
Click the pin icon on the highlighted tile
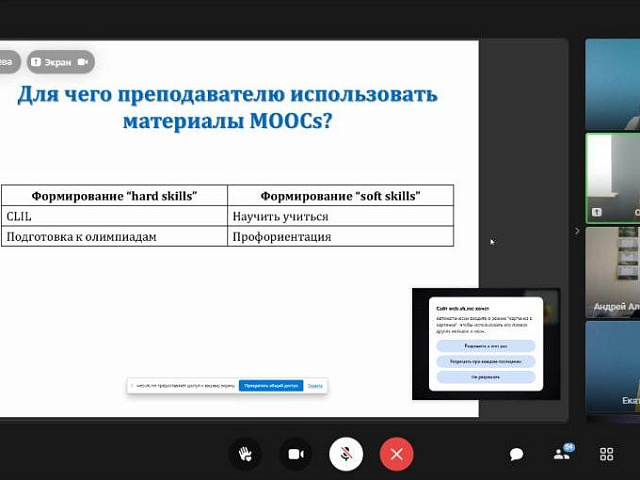597,212
